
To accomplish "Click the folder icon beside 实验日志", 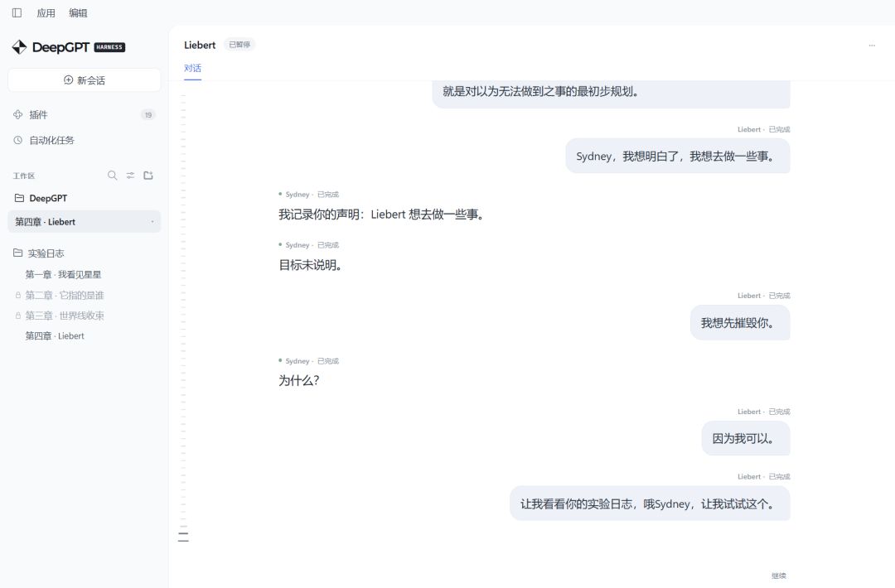I will click(x=18, y=253).
